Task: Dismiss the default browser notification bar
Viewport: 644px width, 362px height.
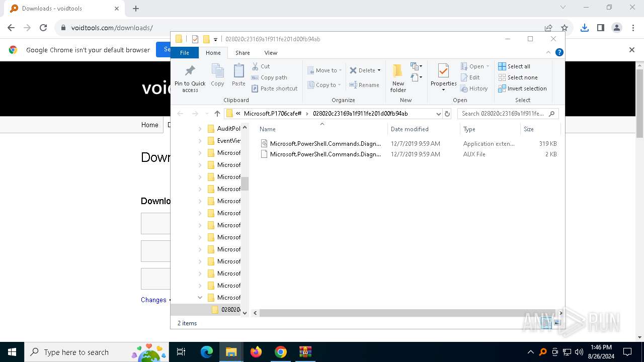Action: tap(632, 50)
